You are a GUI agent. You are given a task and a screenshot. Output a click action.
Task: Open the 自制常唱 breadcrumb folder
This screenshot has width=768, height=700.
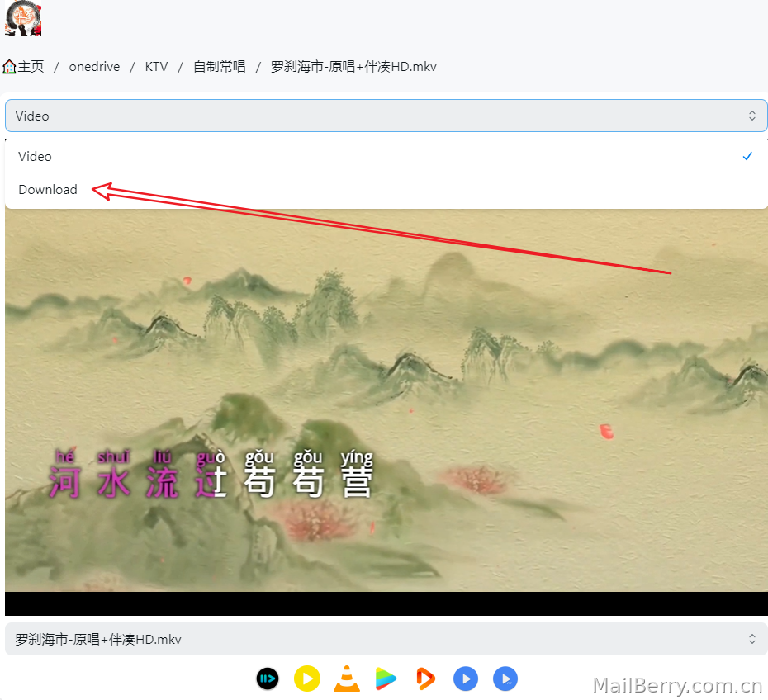[x=220, y=67]
